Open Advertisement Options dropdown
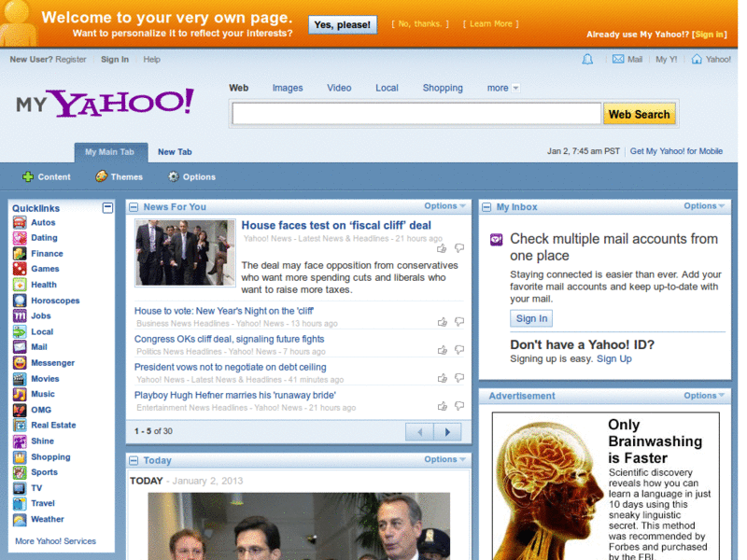747x560 pixels. tap(704, 395)
